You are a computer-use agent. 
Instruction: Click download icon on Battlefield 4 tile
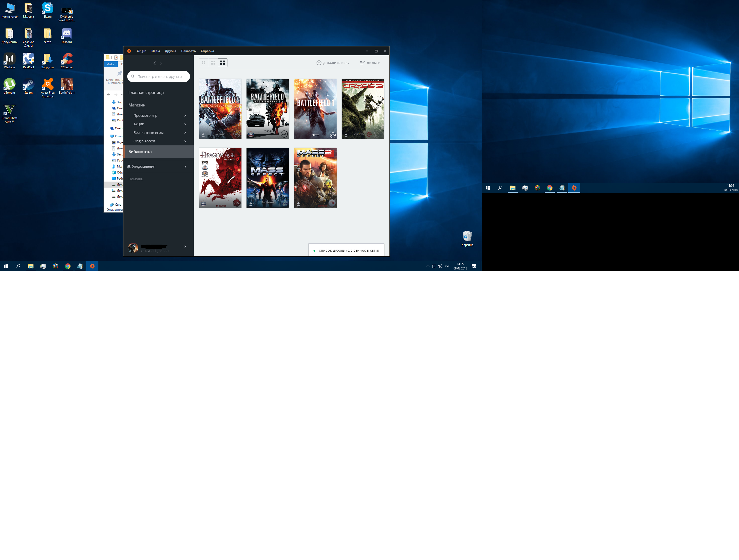(203, 134)
